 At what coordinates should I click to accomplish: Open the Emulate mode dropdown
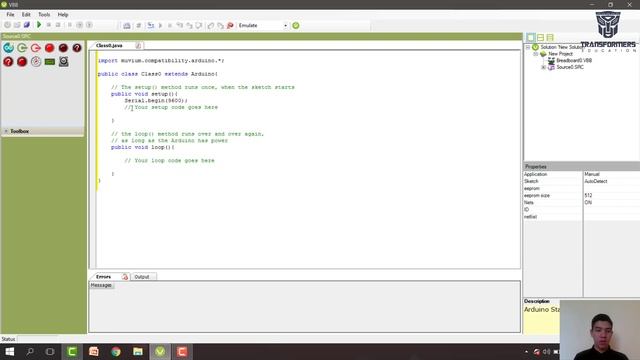285,25
